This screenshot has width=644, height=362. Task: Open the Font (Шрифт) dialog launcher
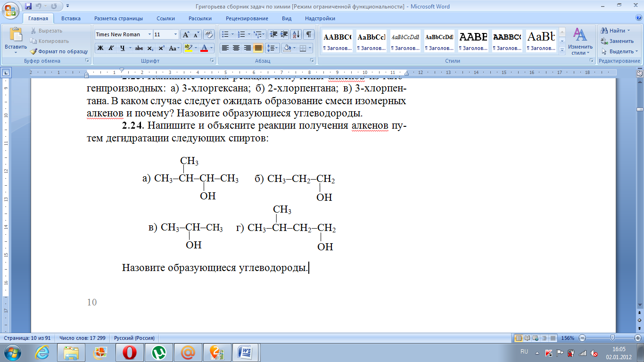tap(212, 61)
